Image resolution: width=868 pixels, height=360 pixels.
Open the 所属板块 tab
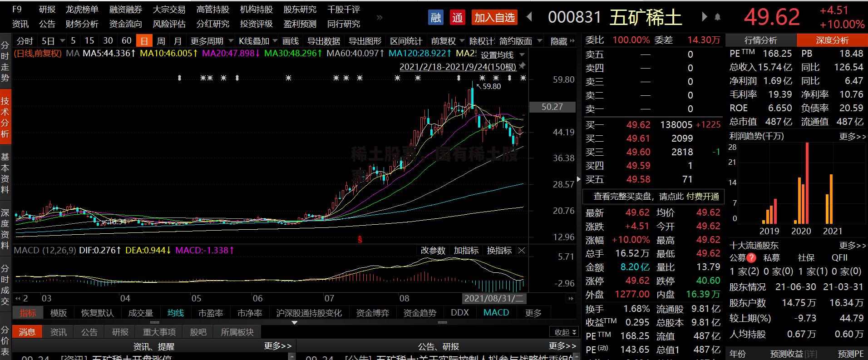(x=237, y=332)
